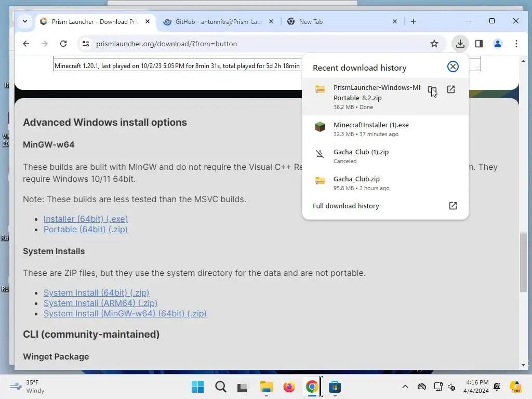
Task: Open the Installer (64bit) (.exe) link
Action: point(86,219)
